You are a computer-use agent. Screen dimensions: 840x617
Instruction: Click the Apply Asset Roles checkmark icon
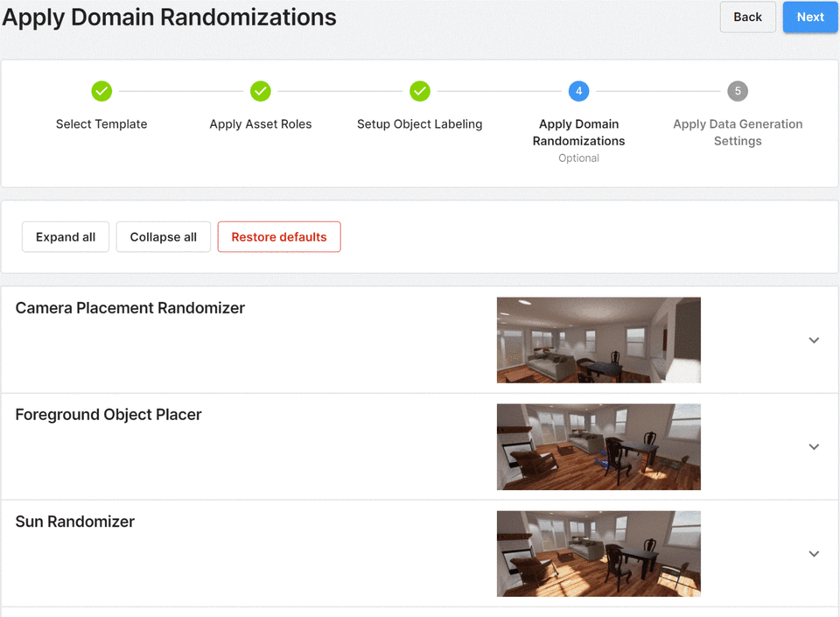pyautogui.click(x=261, y=91)
